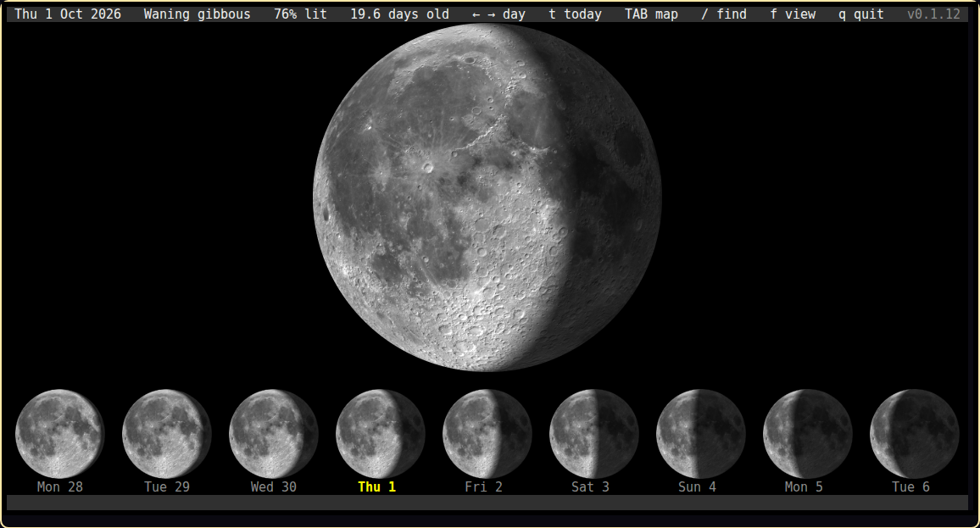Click the 'Mon 28' day label

click(x=59, y=486)
